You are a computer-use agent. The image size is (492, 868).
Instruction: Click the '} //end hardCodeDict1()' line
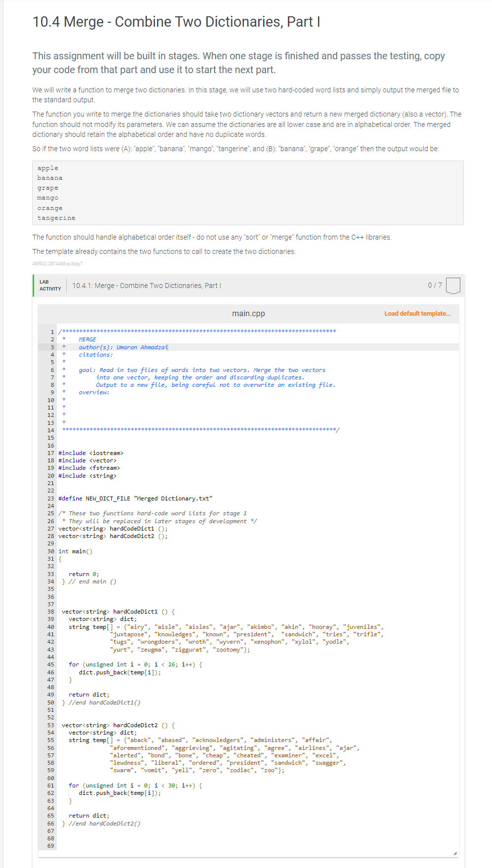pyautogui.click(x=101, y=703)
